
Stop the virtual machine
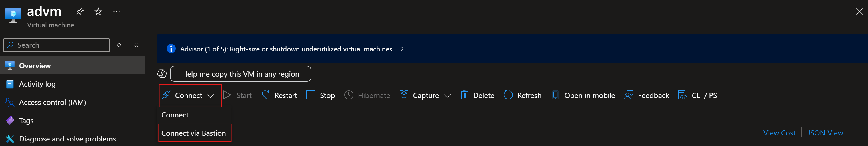(321, 95)
